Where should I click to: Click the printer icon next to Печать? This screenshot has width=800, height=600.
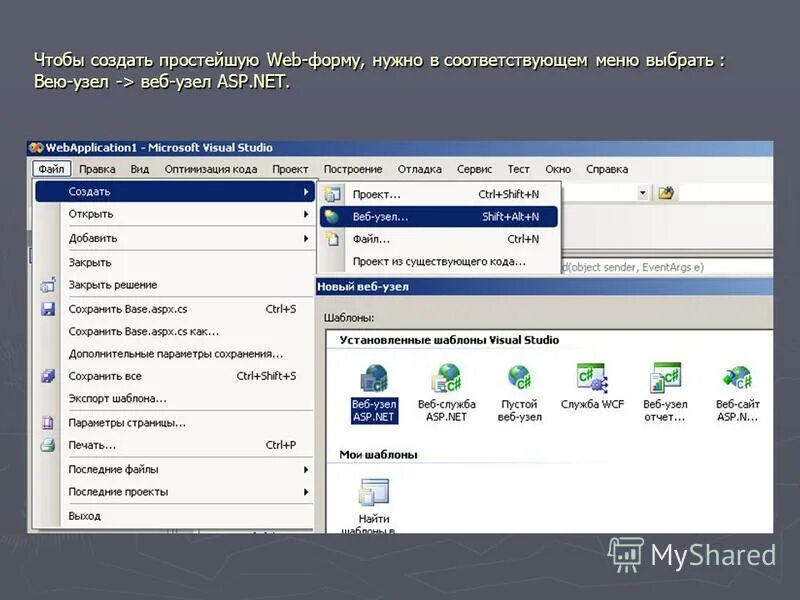click(47, 445)
